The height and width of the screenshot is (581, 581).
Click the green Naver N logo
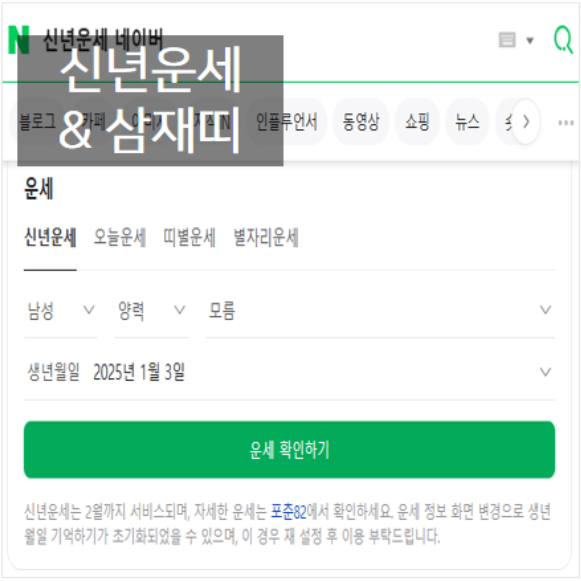point(19,40)
